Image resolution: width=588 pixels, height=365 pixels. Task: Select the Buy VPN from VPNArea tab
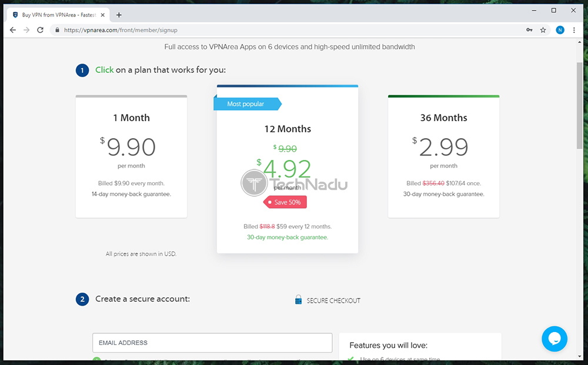[x=58, y=15]
